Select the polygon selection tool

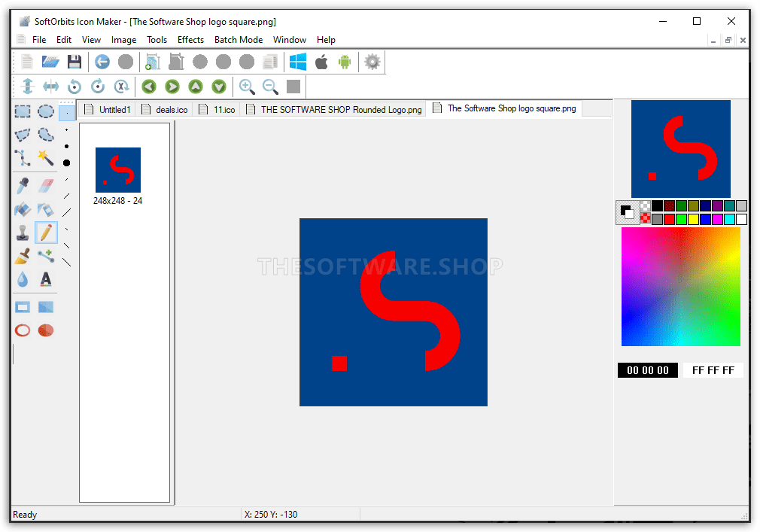point(23,135)
